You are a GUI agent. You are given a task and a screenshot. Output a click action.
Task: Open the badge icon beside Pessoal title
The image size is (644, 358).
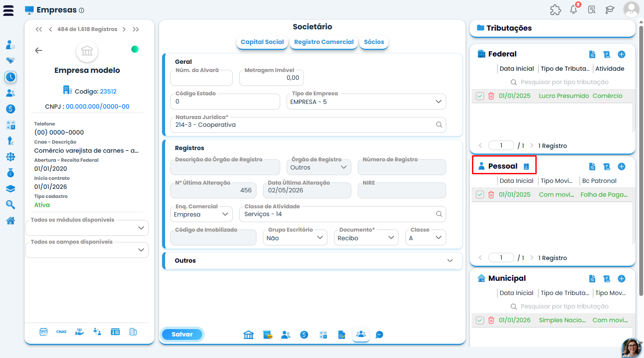[x=526, y=166]
